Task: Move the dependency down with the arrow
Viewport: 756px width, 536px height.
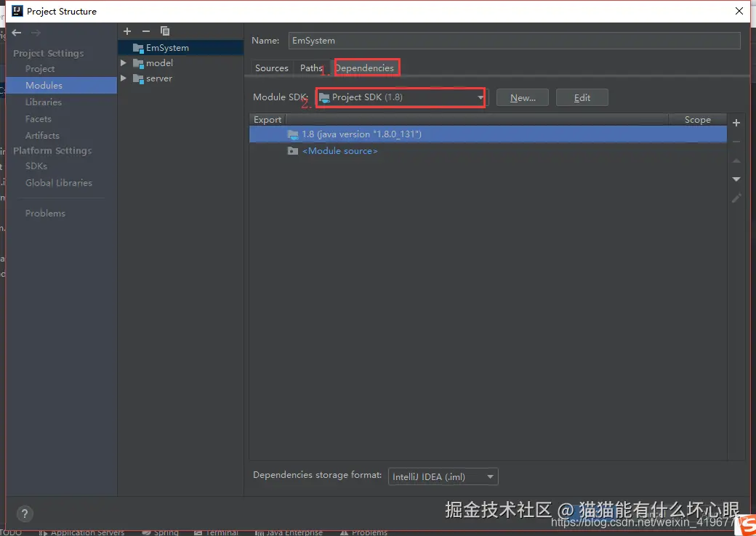Action: tap(736, 179)
